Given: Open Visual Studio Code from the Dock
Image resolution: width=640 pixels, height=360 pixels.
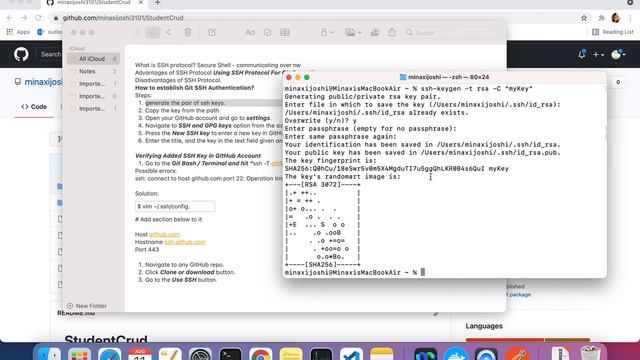Looking at the screenshot, I should coord(351,354).
